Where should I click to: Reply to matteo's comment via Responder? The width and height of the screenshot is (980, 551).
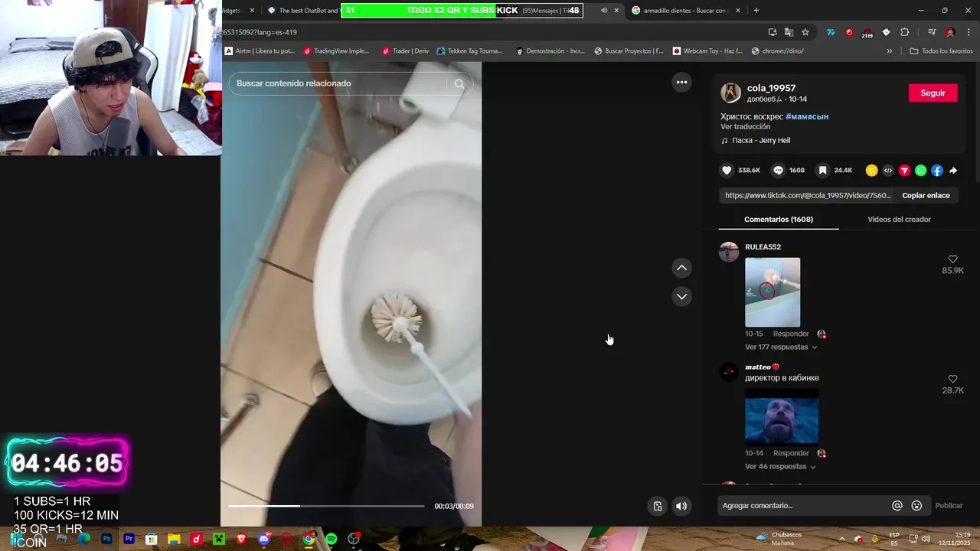tap(791, 453)
